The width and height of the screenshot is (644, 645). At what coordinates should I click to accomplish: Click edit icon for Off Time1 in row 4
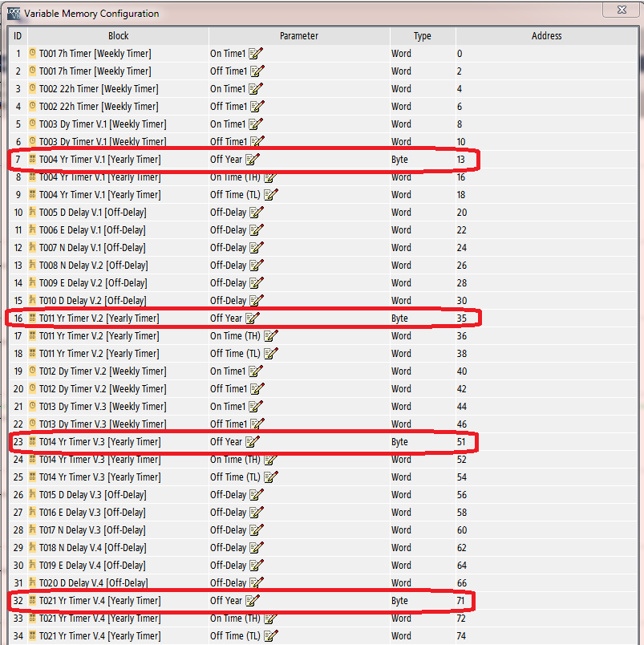pos(257,107)
